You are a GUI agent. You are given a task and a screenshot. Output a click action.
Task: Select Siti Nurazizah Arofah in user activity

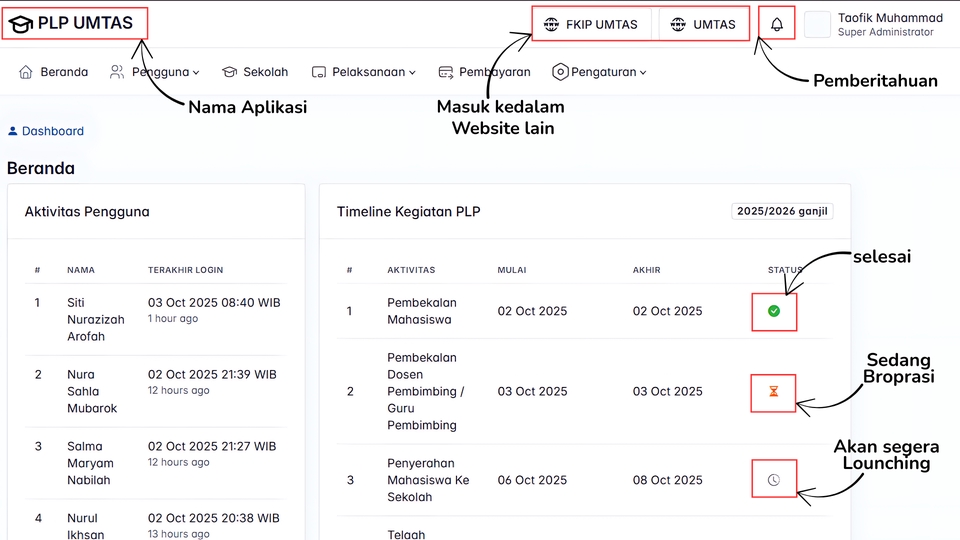click(96, 320)
